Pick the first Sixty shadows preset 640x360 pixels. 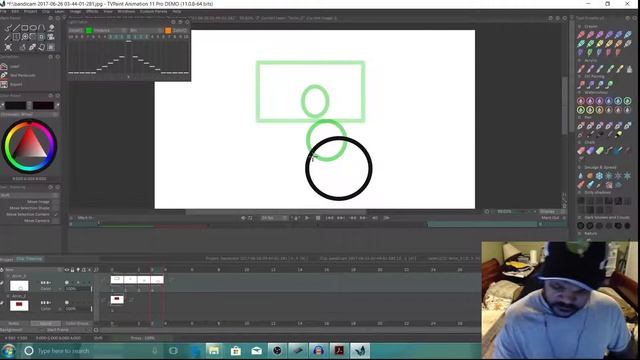[581, 200]
